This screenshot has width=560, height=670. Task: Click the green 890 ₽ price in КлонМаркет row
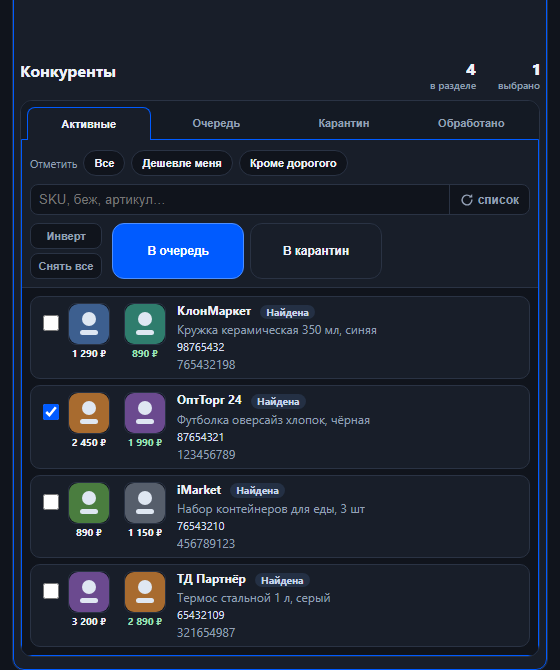pyautogui.click(x=145, y=354)
